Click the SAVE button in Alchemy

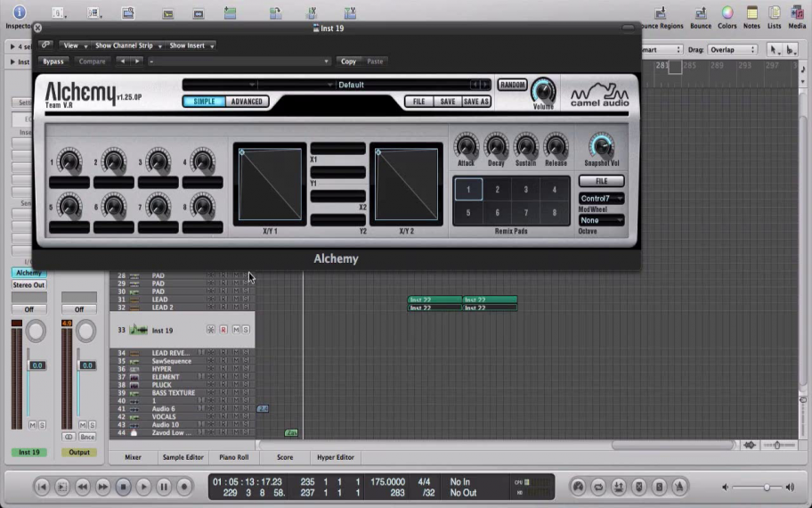(x=448, y=102)
